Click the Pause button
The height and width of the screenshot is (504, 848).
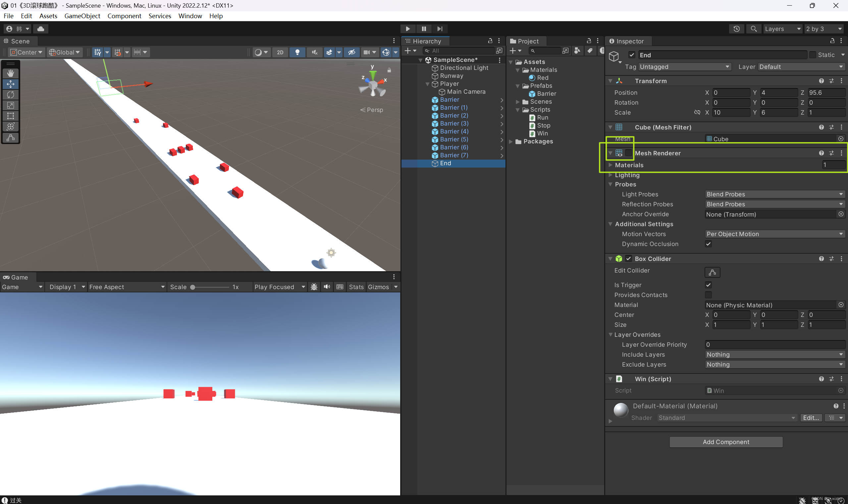click(424, 29)
